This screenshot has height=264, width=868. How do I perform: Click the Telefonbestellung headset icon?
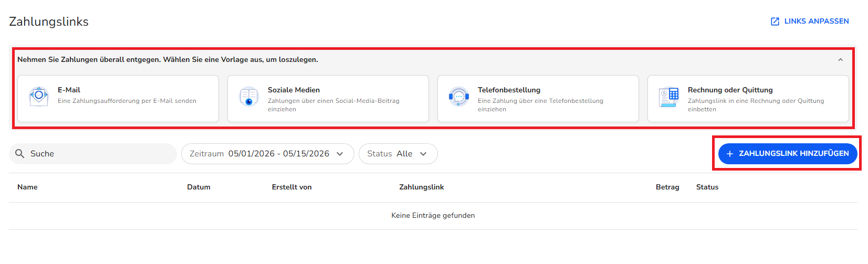(x=459, y=97)
